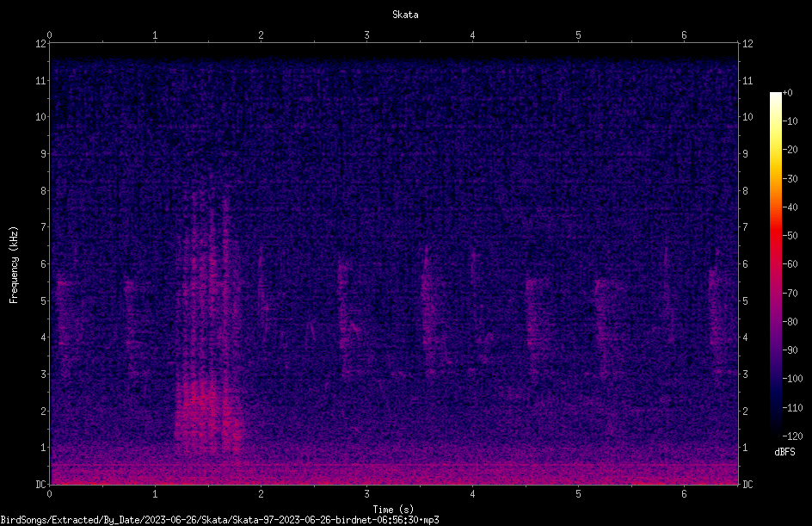This screenshot has height=526, width=812.
Task: Click '12' on the left frequency axis
Action: [x=40, y=44]
